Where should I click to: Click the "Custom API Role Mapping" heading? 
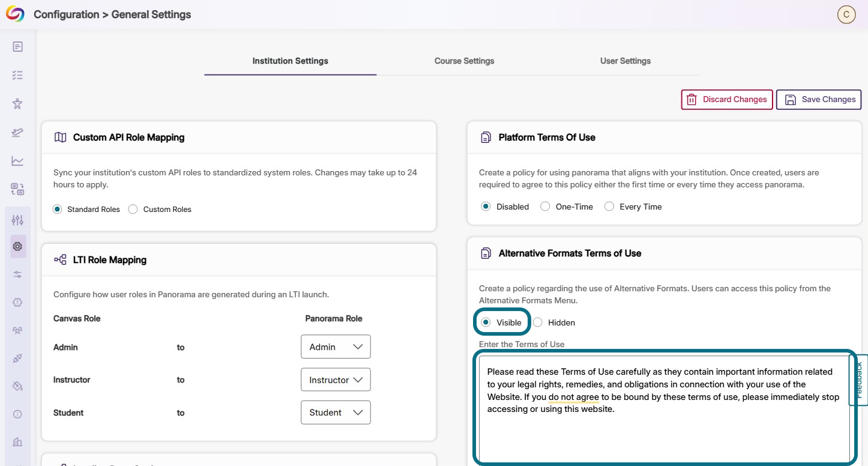128,138
